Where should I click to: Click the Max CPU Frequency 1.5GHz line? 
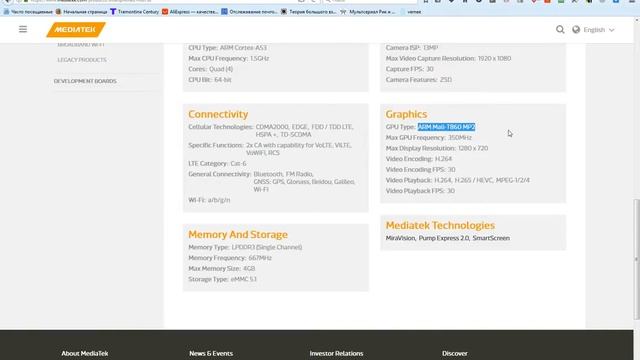click(229, 58)
